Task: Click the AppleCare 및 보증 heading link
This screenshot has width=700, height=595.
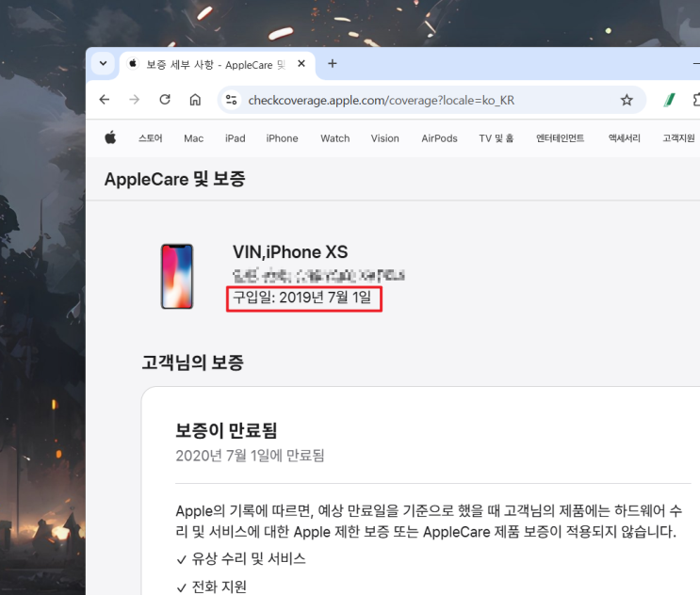Action: (174, 179)
